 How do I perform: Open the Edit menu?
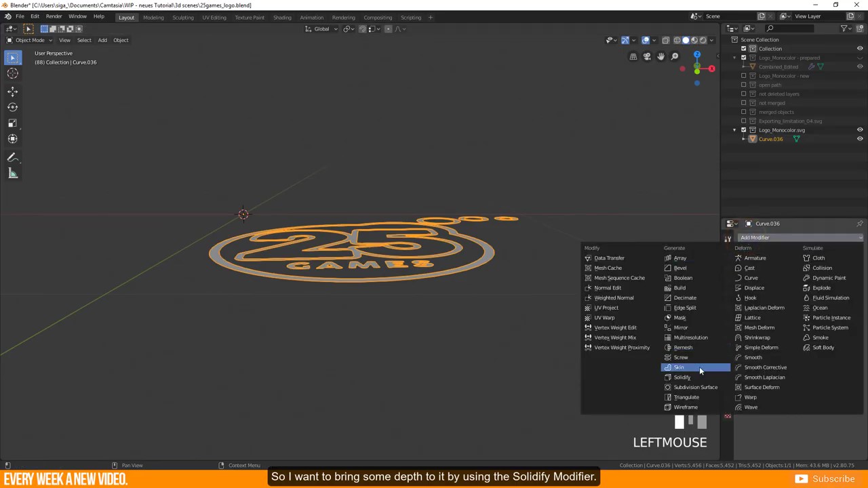coord(35,16)
